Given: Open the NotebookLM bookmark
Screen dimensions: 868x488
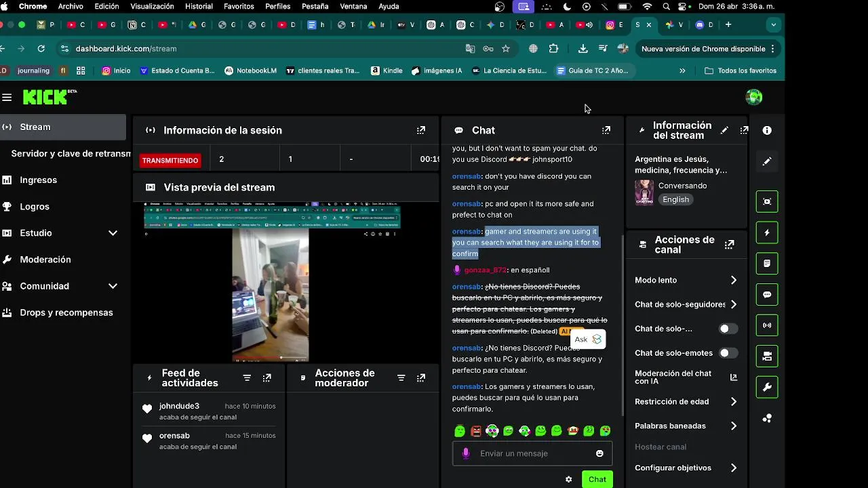Looking at the screenshot, I should (x=250, y=70).
